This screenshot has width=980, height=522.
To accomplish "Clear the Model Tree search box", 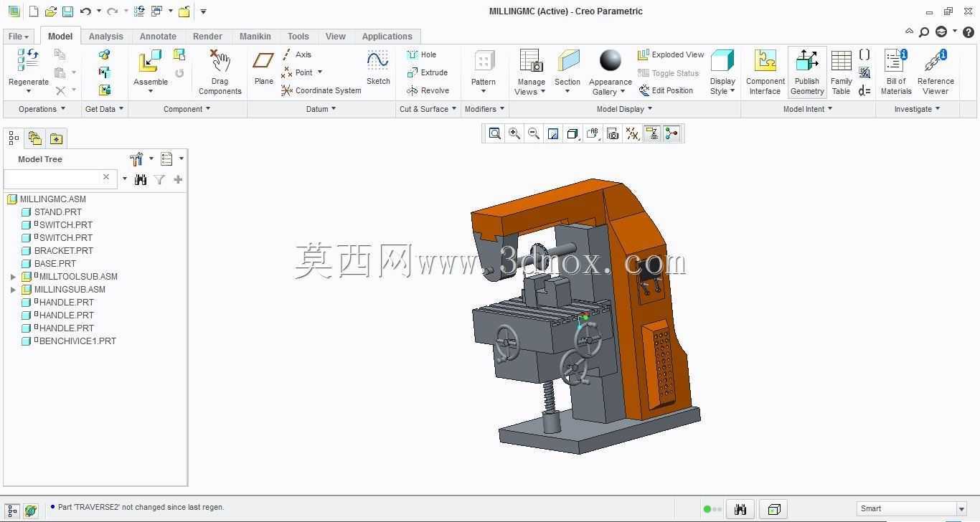I will [106, 177].
